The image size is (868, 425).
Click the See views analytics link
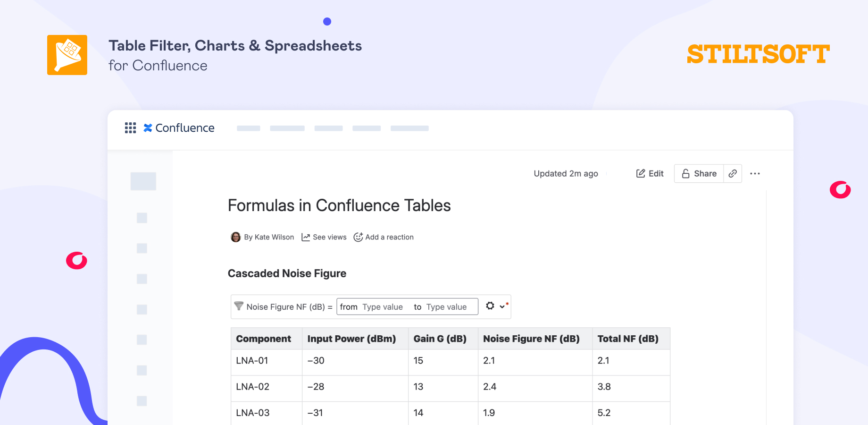pos(324,237)
